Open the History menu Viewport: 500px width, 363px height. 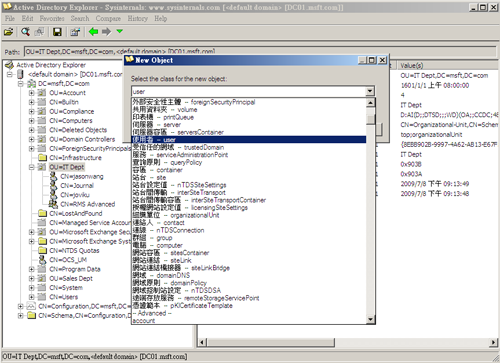(x=137, y=18)
